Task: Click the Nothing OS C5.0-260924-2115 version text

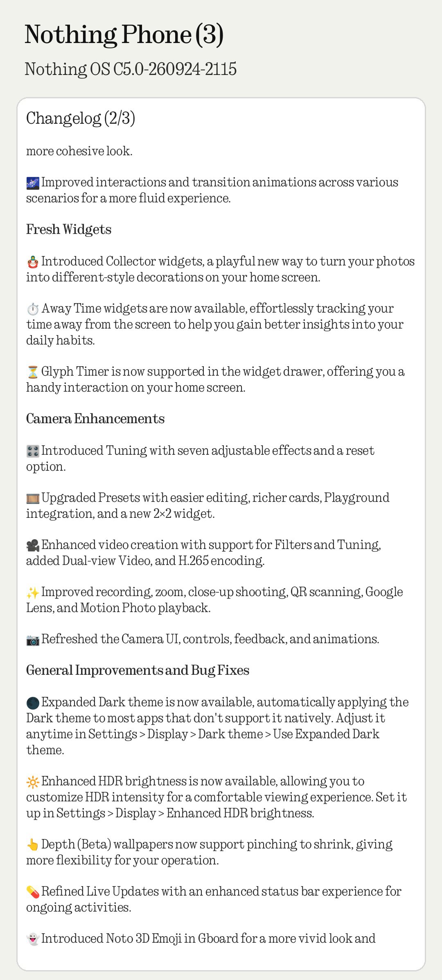Action: (131, 69)
